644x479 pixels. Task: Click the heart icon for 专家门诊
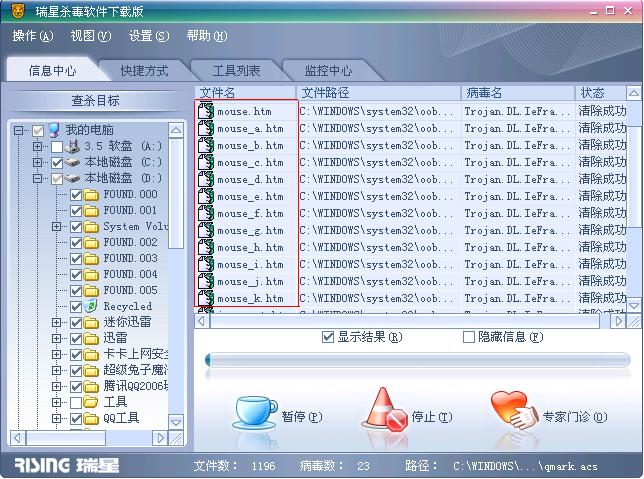click(514, 410)
